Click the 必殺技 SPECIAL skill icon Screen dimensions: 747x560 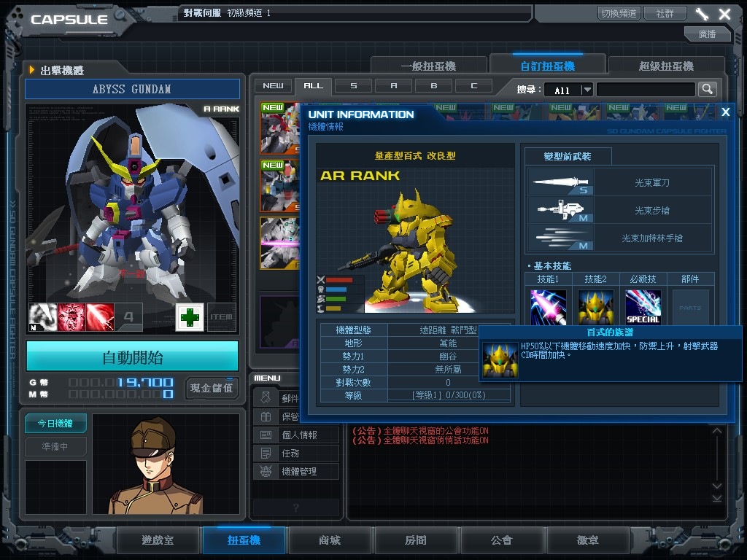(x=643, y=307)
